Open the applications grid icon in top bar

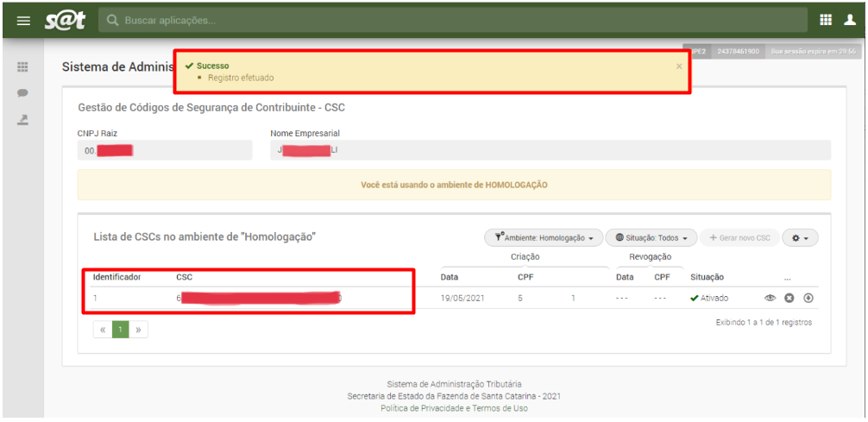(826, 20)
